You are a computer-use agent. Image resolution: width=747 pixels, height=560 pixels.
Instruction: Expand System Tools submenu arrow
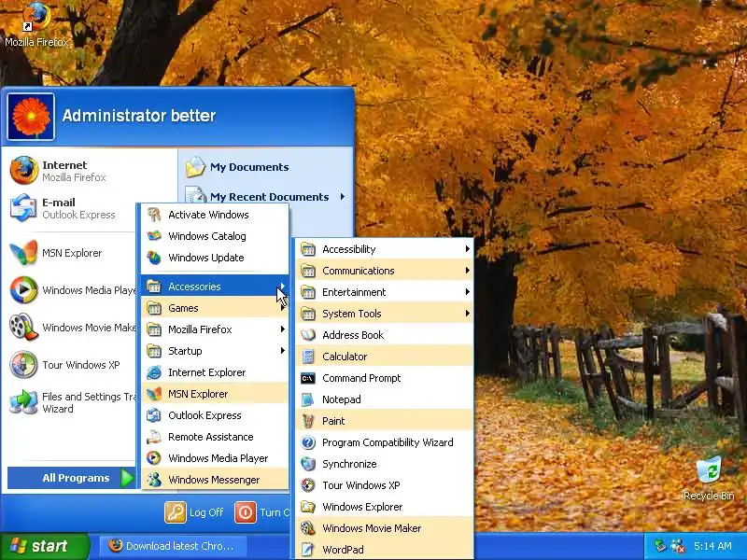pyautogui.click(x=468, y=314)
